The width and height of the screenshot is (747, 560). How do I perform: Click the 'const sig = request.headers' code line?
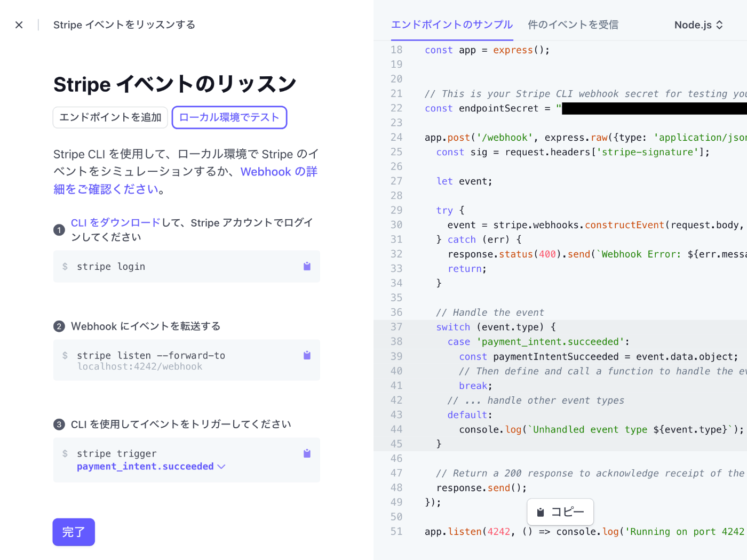573,152
